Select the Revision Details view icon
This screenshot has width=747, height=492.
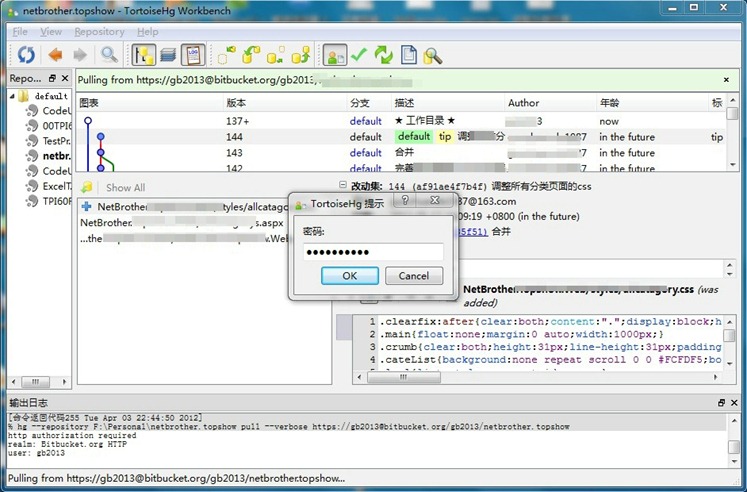click(x=335, y=55)
